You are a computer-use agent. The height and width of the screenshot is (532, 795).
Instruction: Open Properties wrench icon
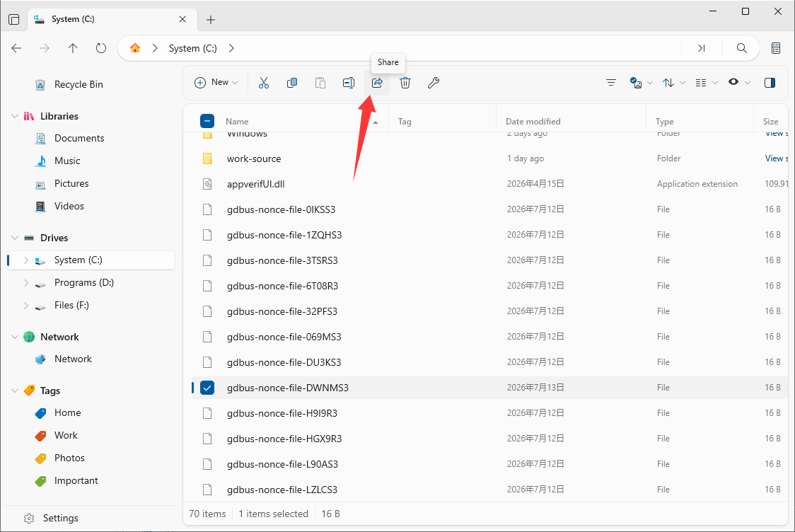434,83
